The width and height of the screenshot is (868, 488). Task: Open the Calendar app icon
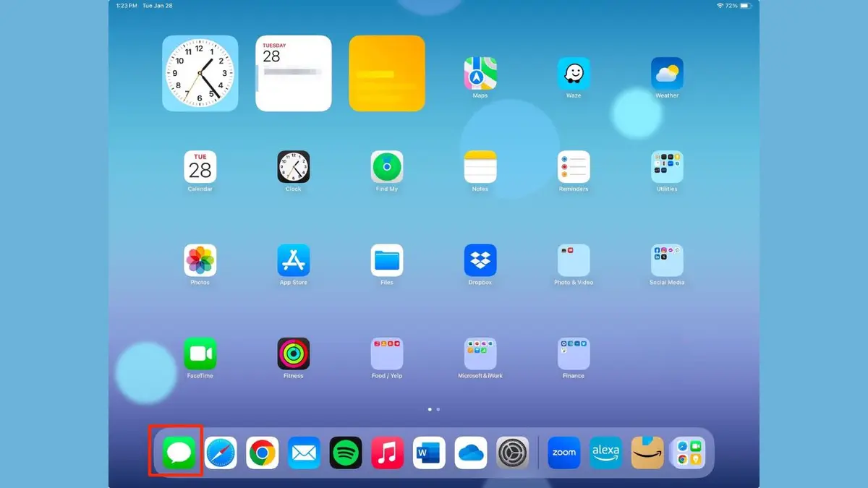pyautogui.click(x=200, y=167)
